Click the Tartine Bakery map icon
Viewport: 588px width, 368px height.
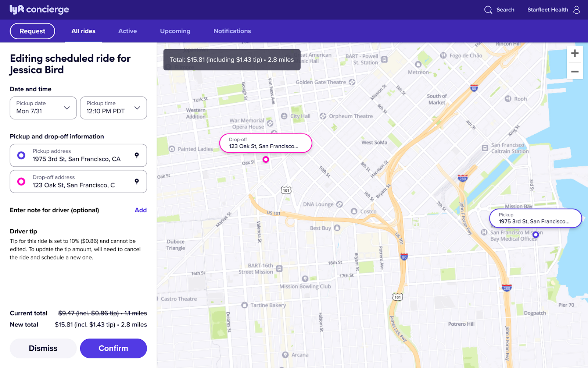pyautogui.click(x=244, y=305)
